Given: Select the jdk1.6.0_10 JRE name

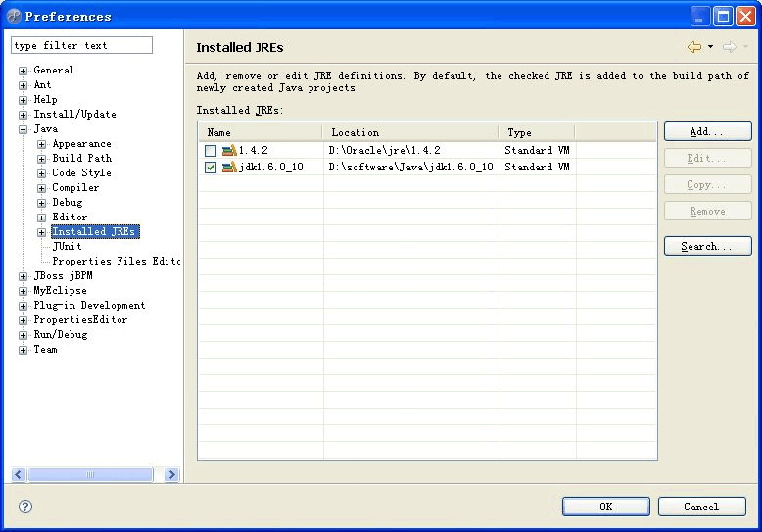Looking at the screenshot, I should pos(271,167).
